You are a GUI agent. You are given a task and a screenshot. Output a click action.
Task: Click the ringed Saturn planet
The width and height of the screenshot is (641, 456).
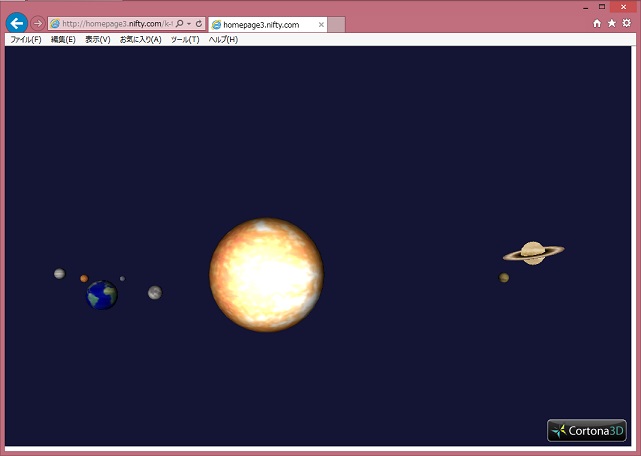tap(533, 253)
